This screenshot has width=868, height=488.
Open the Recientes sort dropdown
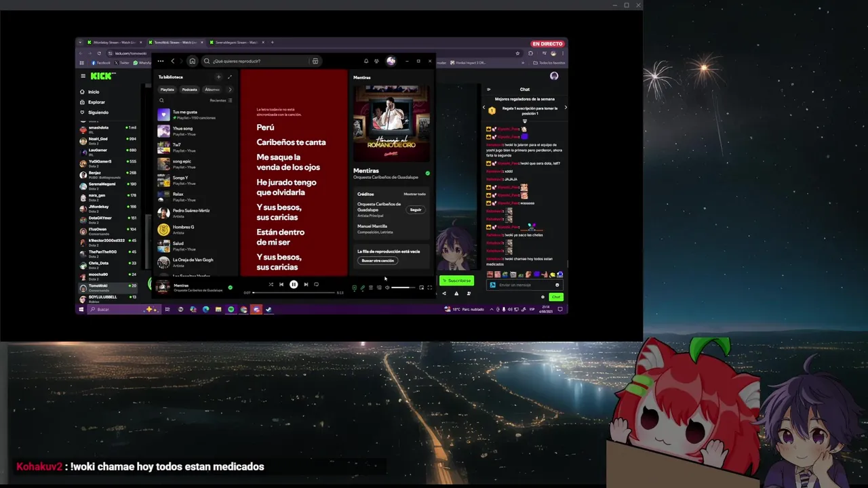[221, 100]
